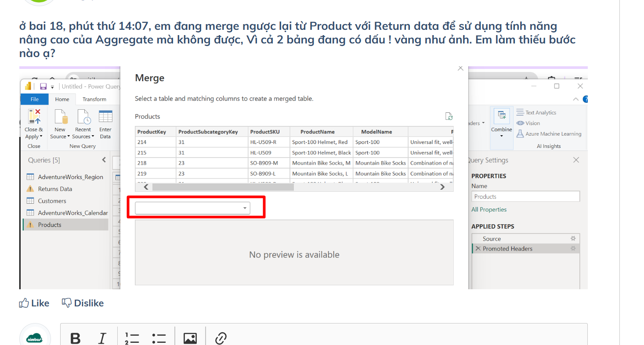Open the All Properties link
The width and height of the screenshot is (644, 345).
tap(489, 209)
